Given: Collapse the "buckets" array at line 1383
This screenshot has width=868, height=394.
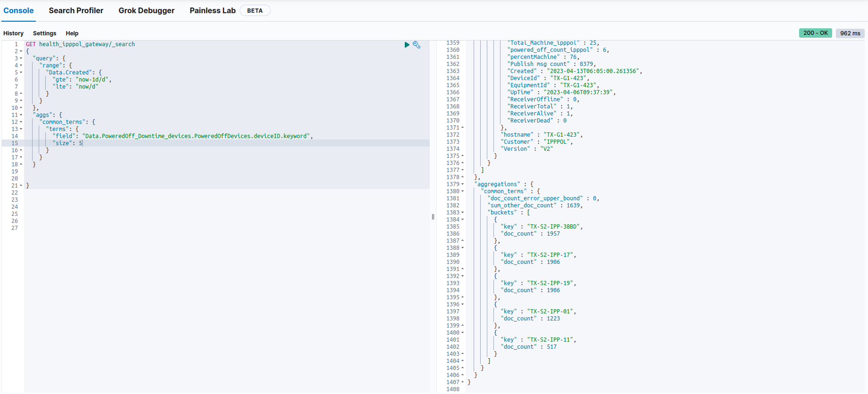Looking at the screenshot, I should coord(462,213).
